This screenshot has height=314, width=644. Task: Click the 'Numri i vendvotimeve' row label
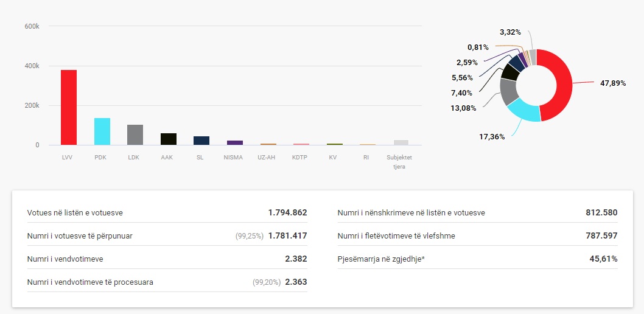(x=65, y=259)
